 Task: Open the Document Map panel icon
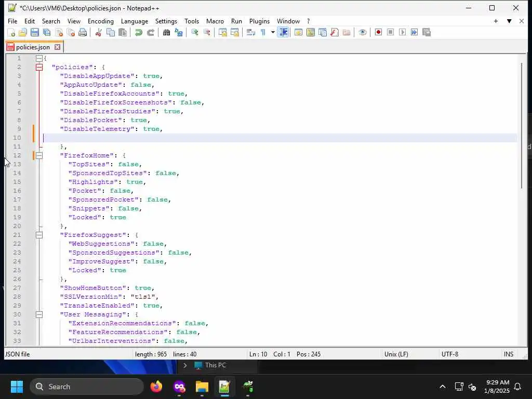(x=311, y=32)
